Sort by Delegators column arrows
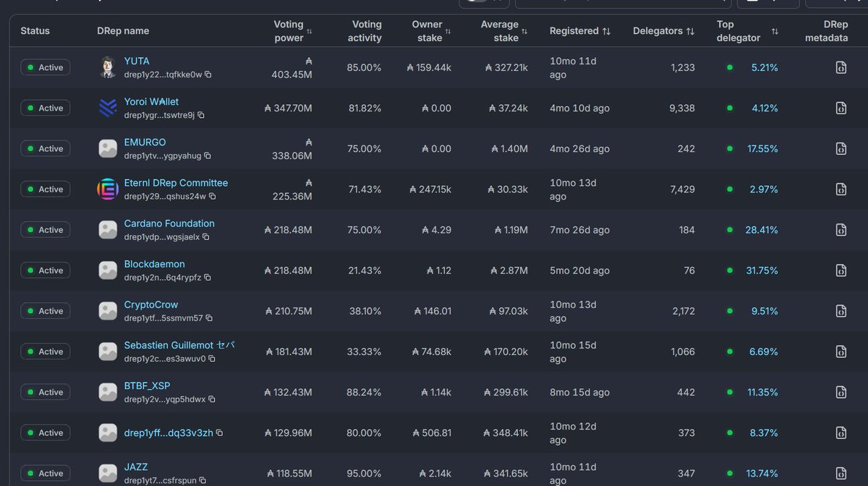The image size is (868, 486). tap(690, 31)
